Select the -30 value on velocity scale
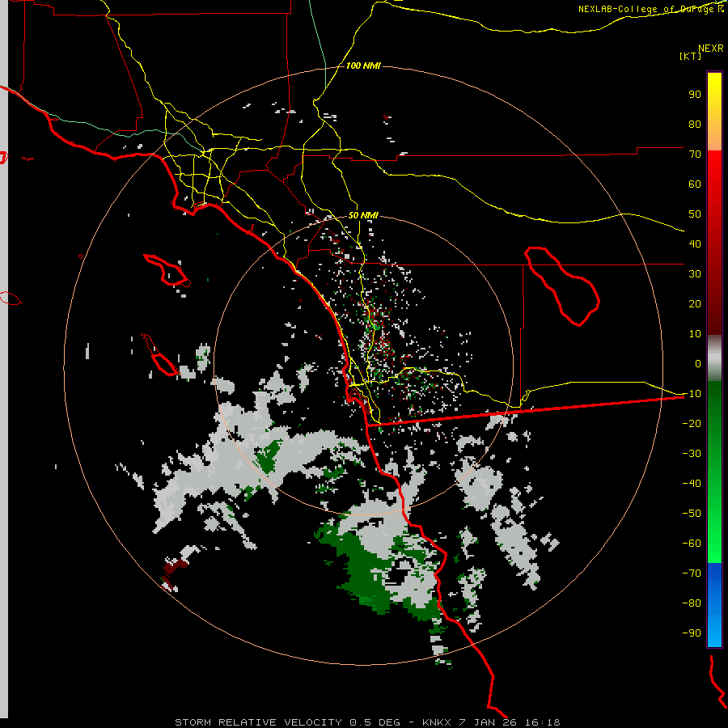728x728 pixels. [x=692, y=454]
